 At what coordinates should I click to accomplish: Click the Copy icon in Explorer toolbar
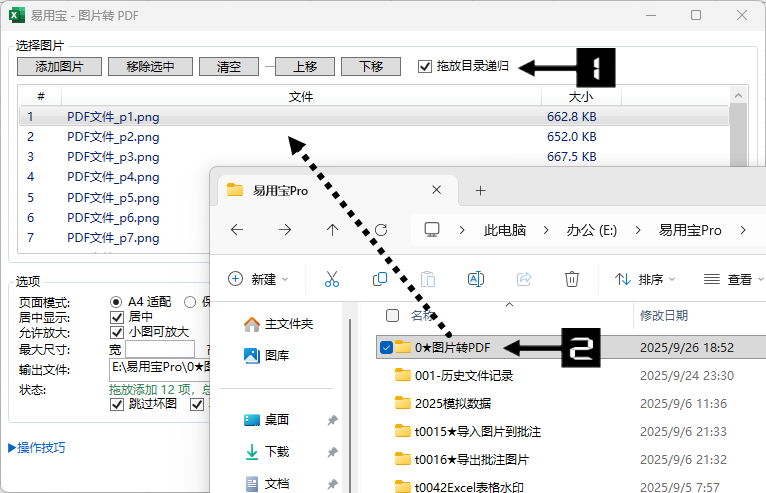pos(380,280)
